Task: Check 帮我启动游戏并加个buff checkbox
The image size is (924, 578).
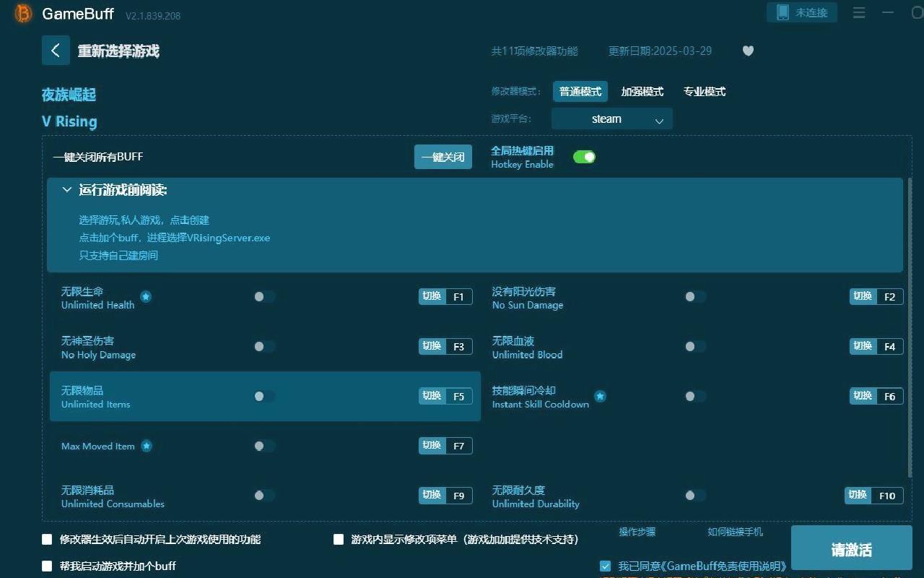Action: point(48,566)
